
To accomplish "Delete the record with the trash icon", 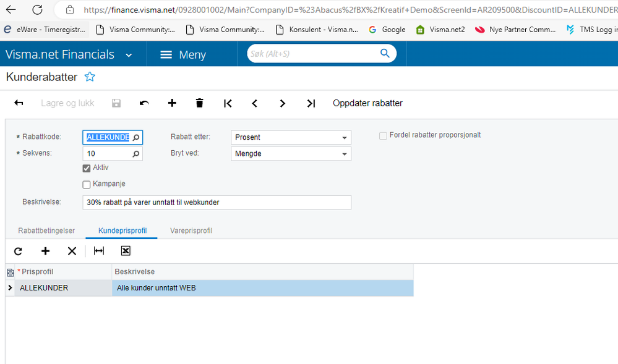I will pos(199,103).
